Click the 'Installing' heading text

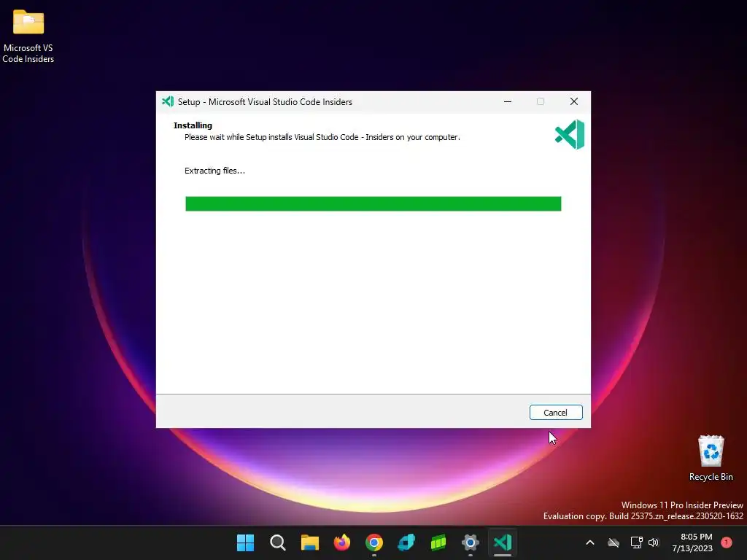pyautogui.click(x=193, y=125)
